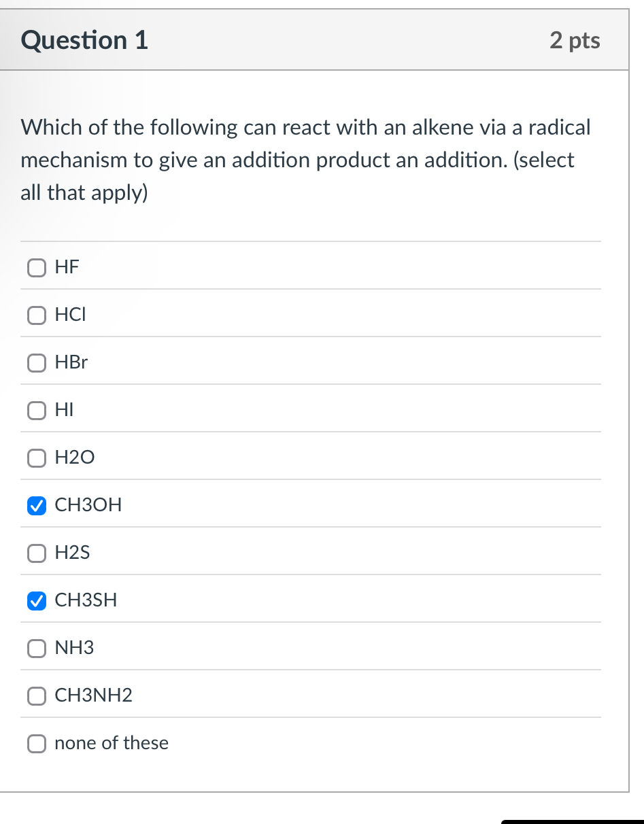Check the HCl answer checkbox
This screenshot has width=644, height=824.
37,315
